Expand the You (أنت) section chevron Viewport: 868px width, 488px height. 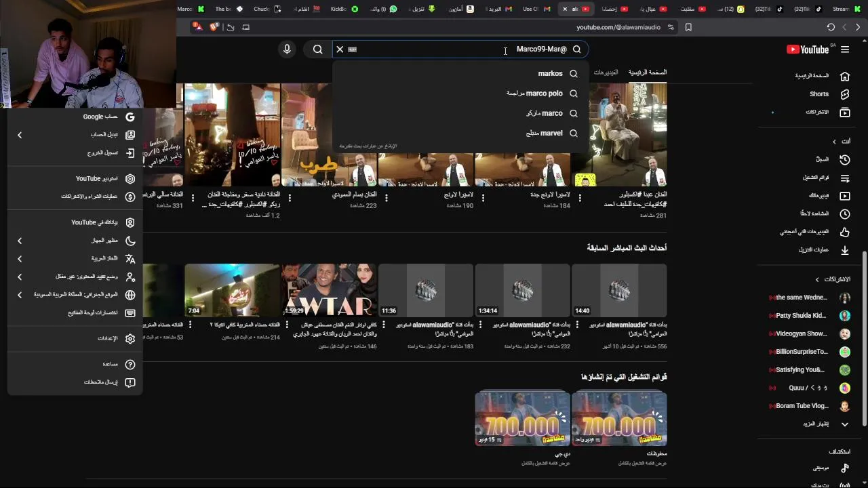(835, 142)
